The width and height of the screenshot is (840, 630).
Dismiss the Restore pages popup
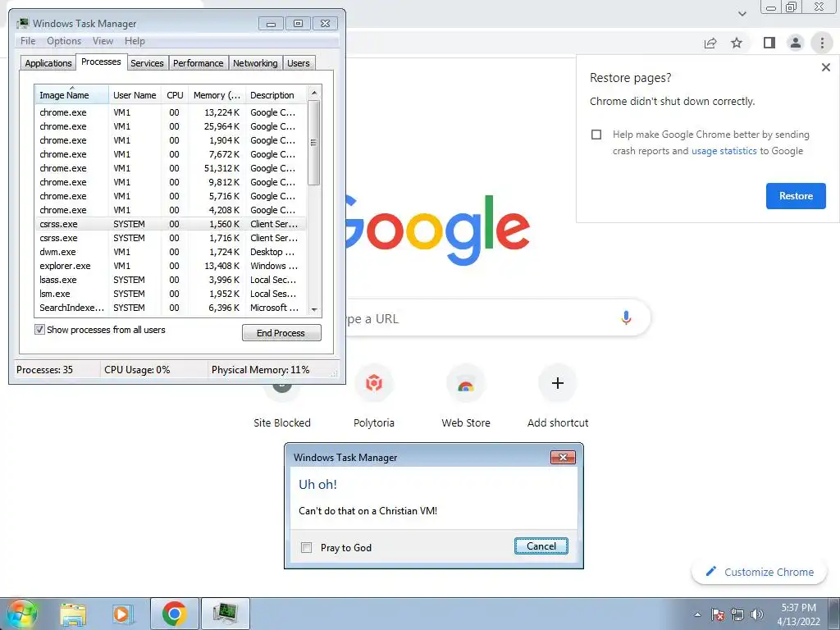click(x=825, y=67)
